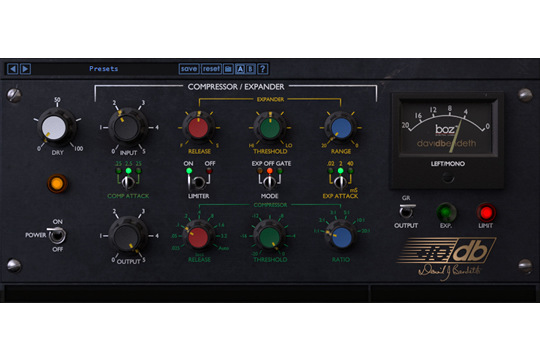This screenshot has height=360, width=540.
Task: Open the preset folder icon
Action: pos(228,69)
